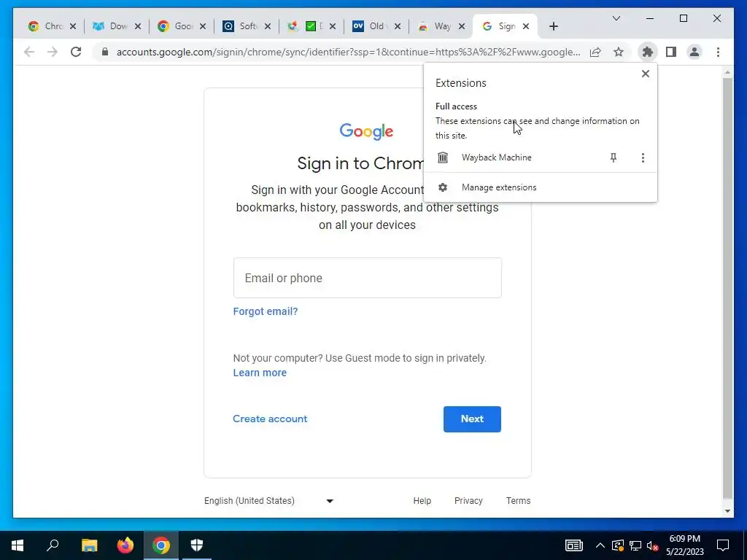Open a new tab

tap(553, 27)
